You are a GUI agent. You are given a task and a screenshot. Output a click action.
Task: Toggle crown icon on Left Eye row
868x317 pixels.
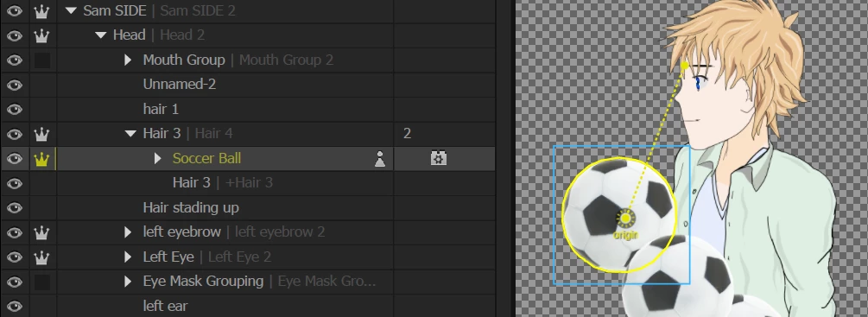pos(42,257)
